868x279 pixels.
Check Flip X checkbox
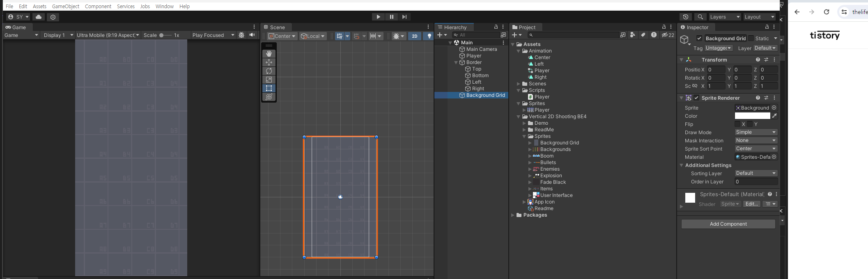coord(737,124)
